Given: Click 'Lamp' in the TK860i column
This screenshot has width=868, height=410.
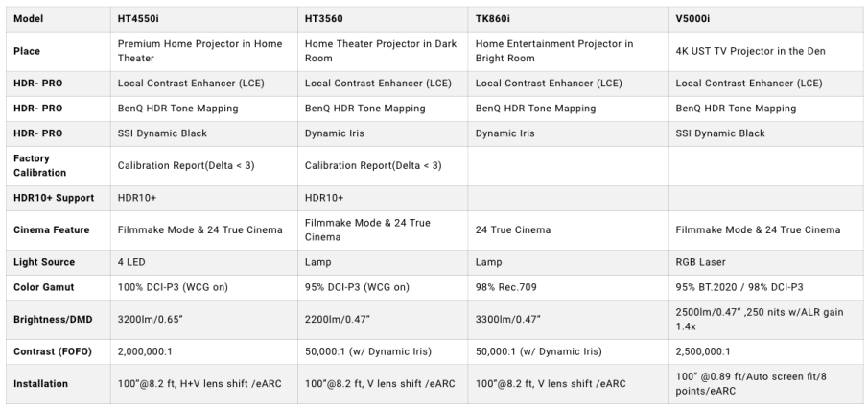Looking at the screenshot, I should [489, 262].
